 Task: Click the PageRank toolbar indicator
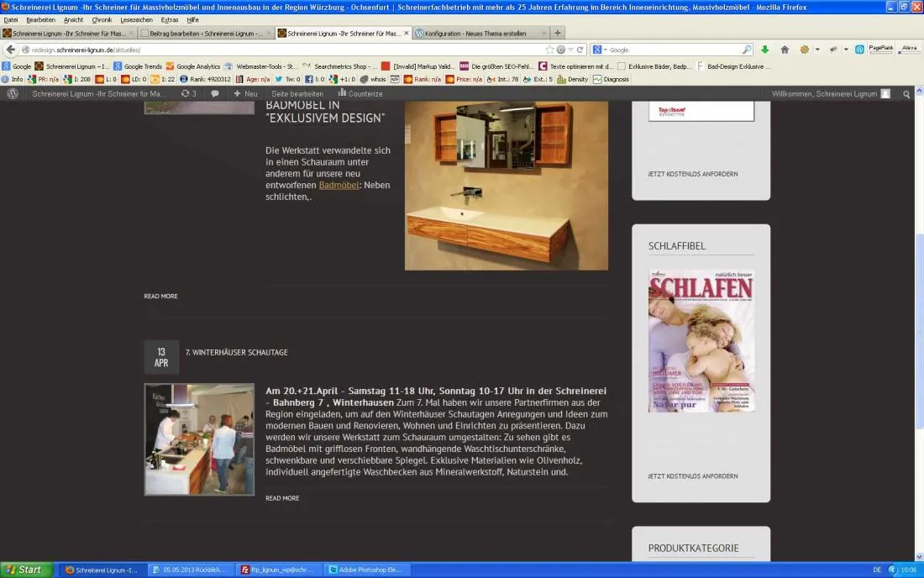(x=880, y=50)
